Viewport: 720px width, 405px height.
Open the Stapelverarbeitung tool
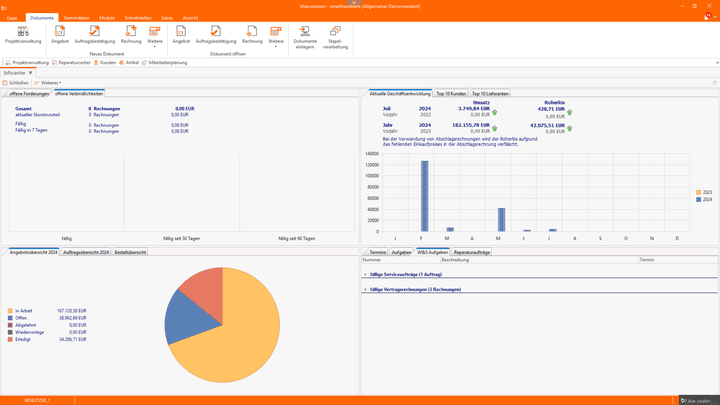coord(335,37)
